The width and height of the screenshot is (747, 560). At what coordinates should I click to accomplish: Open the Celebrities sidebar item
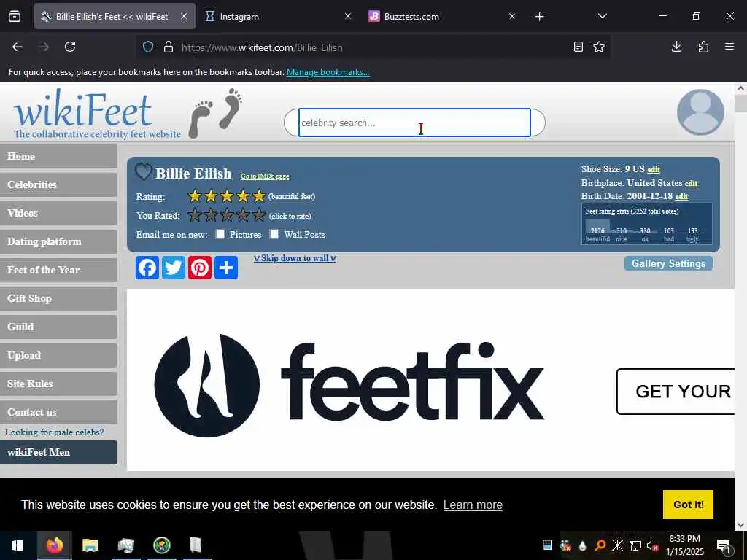click(x=58, y=184)
